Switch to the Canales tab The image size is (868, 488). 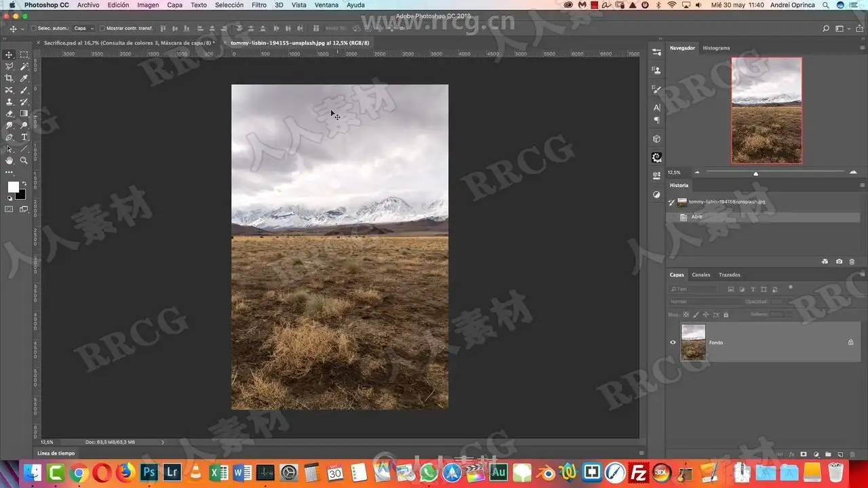coord(701,274)
